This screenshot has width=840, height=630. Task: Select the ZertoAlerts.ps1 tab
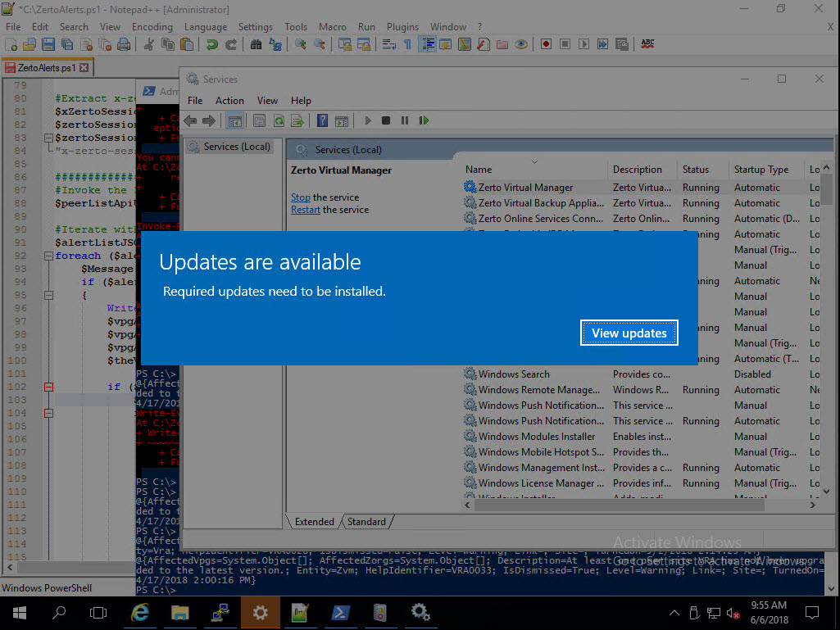point(47,67)
